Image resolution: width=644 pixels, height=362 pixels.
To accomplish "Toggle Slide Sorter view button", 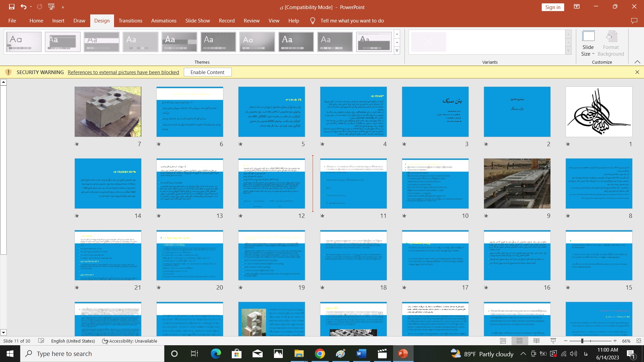I will pos(520,341).
